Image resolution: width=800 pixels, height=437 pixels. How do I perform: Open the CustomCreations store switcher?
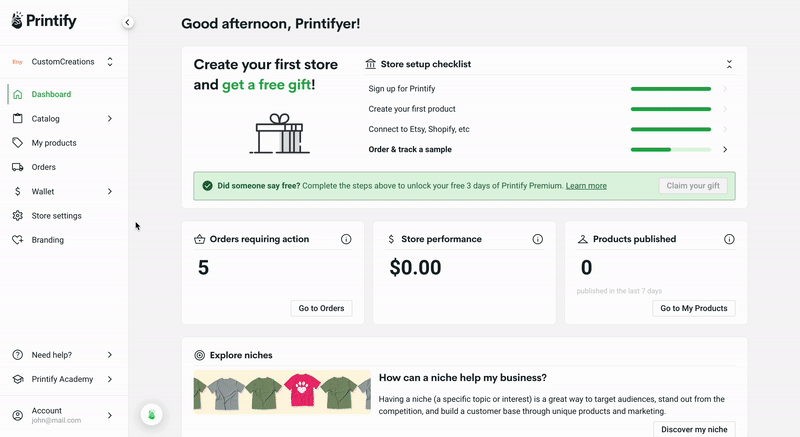click(x=64, y=62)
